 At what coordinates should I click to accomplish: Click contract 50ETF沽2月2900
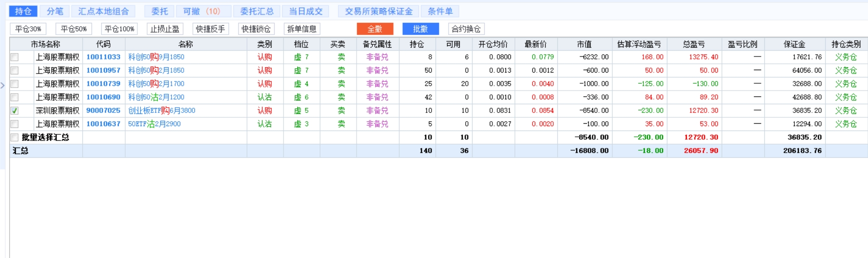coord(154,124)
